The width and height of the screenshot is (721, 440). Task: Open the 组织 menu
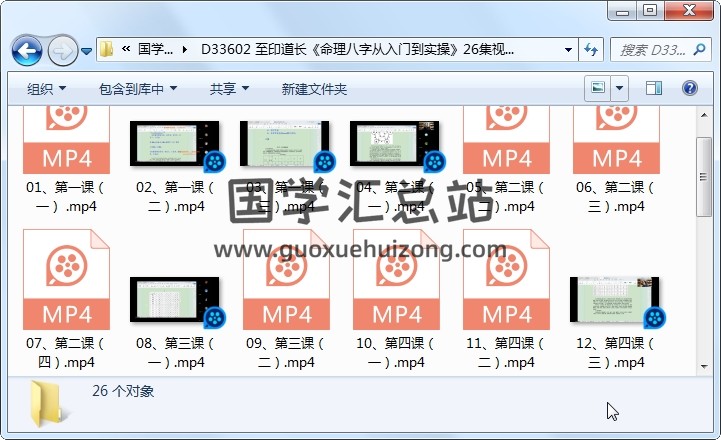point(46,89)
